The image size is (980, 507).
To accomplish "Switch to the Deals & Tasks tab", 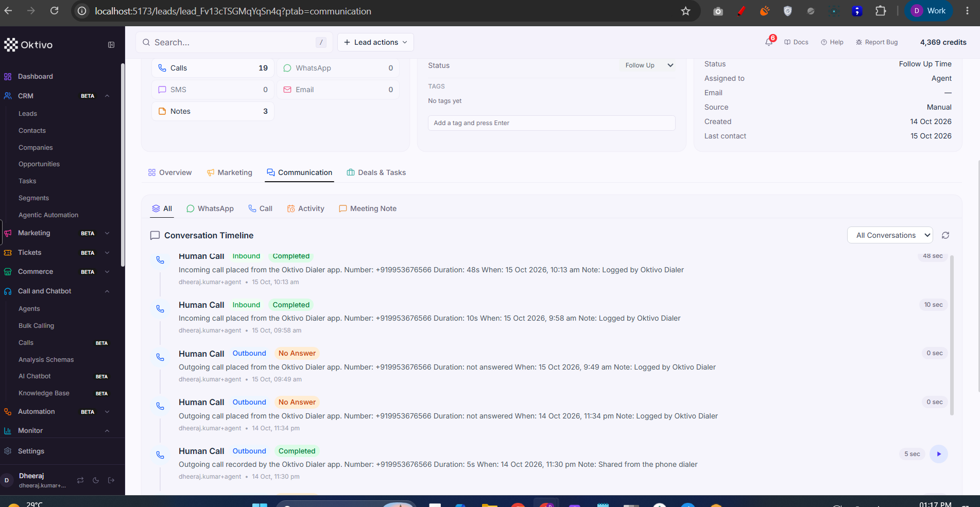I will (376, 172).
